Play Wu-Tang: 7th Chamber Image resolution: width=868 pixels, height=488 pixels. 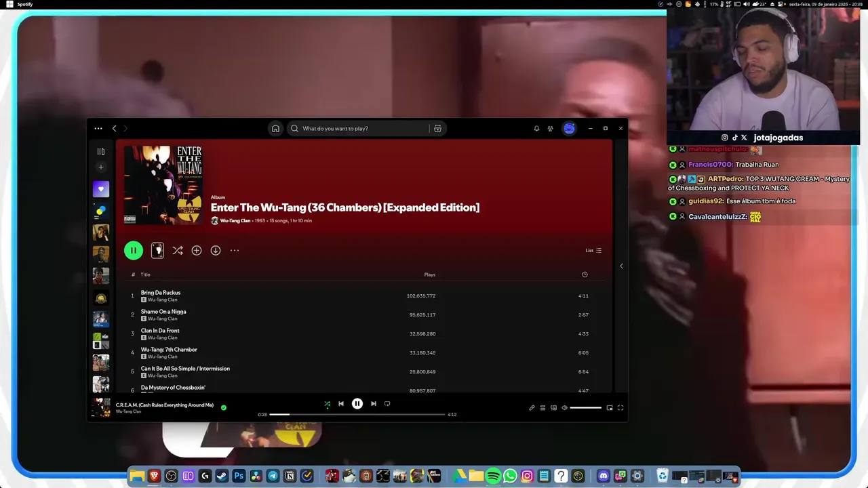[169, 350]
